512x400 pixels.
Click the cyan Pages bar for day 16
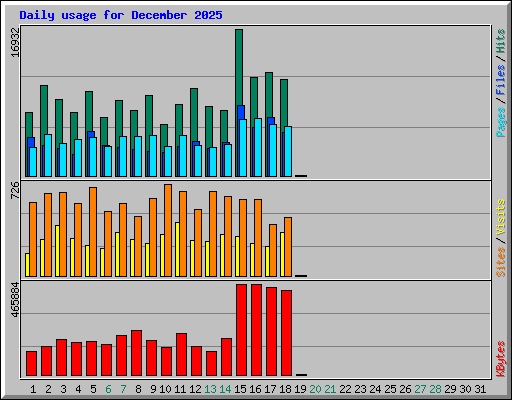(258, 147)
